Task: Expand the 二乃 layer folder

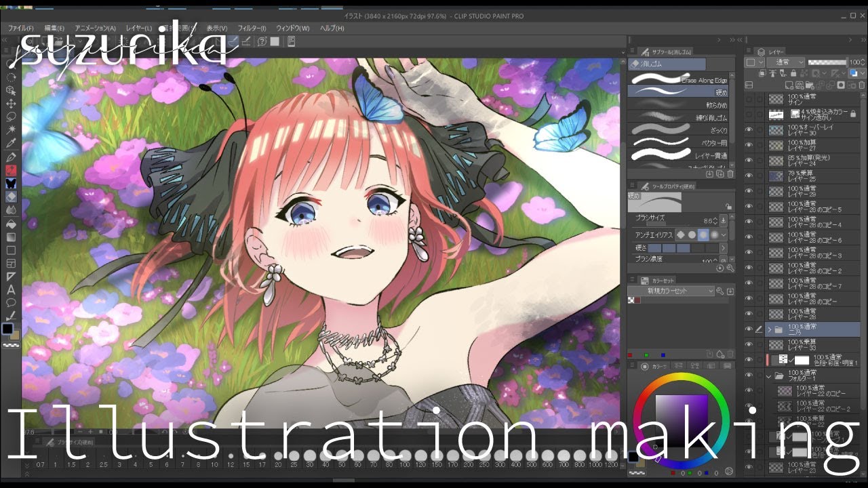Action: coord(770,329)
